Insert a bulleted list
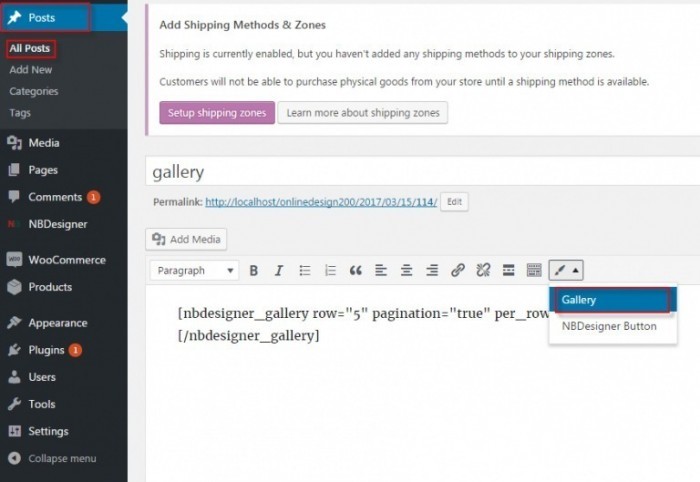 [305, 270]
